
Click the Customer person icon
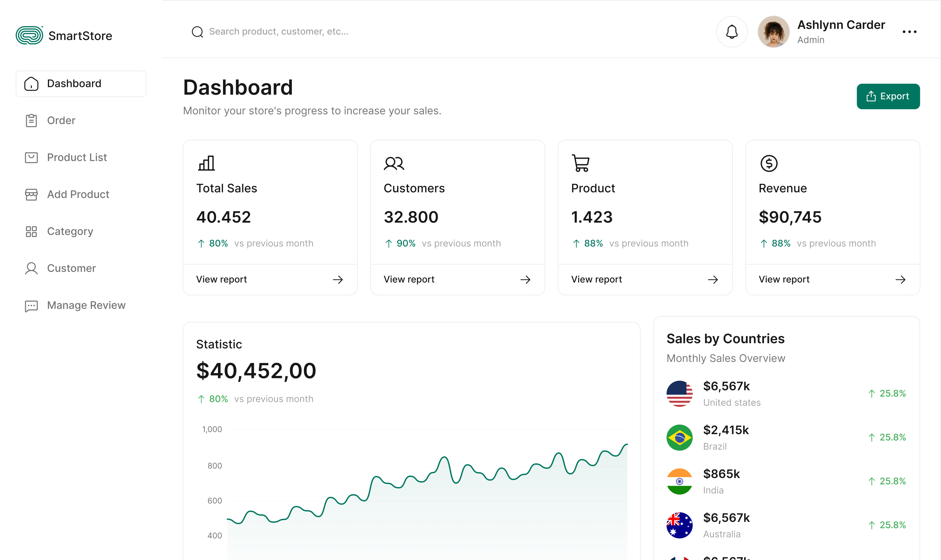31,269
